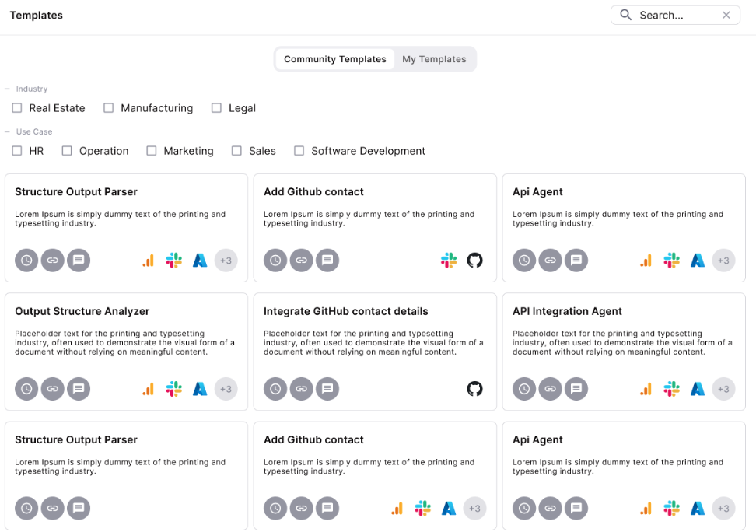Collapse the Industry filter section
The height and width of the screenshot is (532, 756).
[x=8, y=89]
